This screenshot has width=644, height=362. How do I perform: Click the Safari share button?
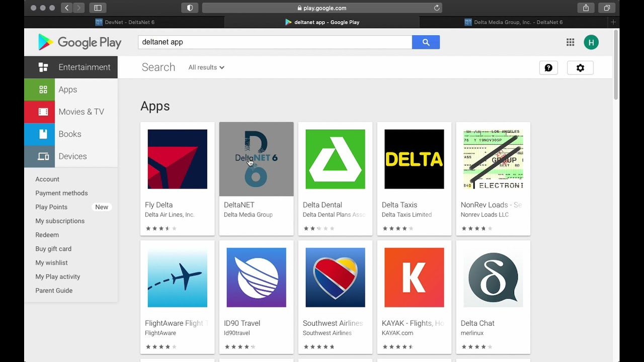pos(586,8)
